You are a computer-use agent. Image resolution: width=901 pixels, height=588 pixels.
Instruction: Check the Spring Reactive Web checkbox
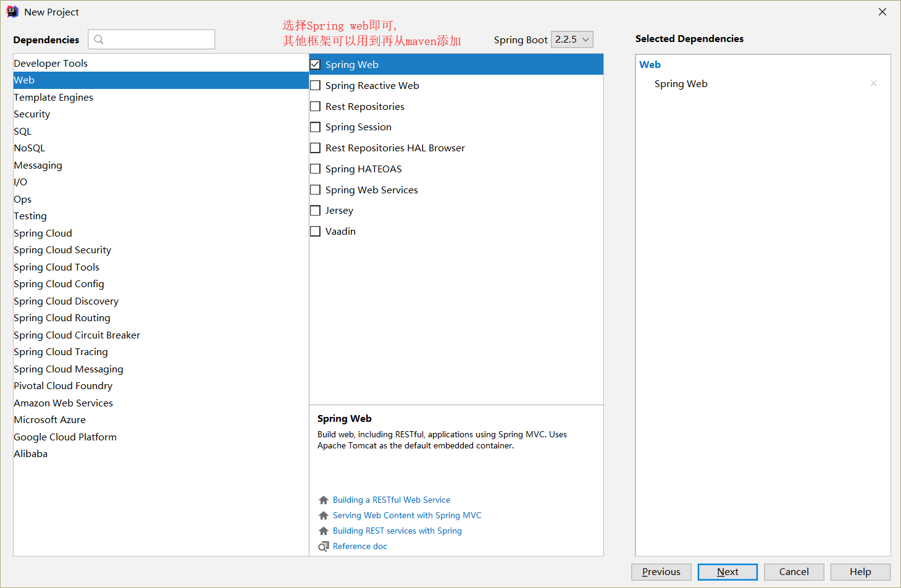315,85
